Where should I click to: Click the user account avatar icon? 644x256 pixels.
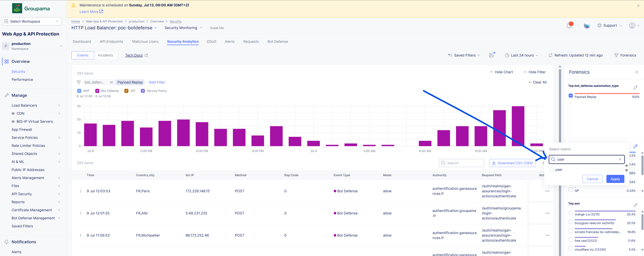(x=632, y=25)
